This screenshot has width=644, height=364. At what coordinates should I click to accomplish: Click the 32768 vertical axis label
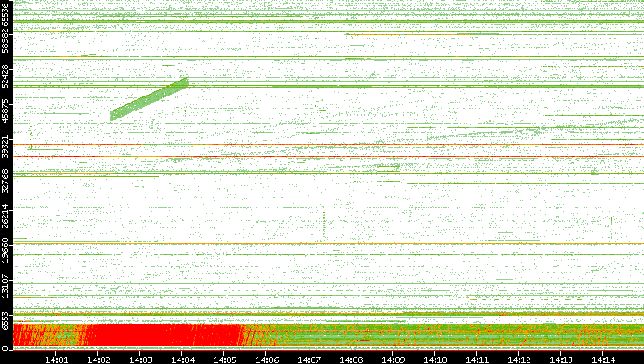pos(6,181)
